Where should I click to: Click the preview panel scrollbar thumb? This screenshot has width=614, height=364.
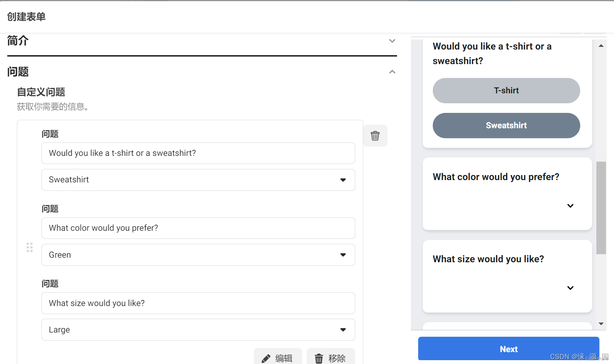click(x=601, y=208)
